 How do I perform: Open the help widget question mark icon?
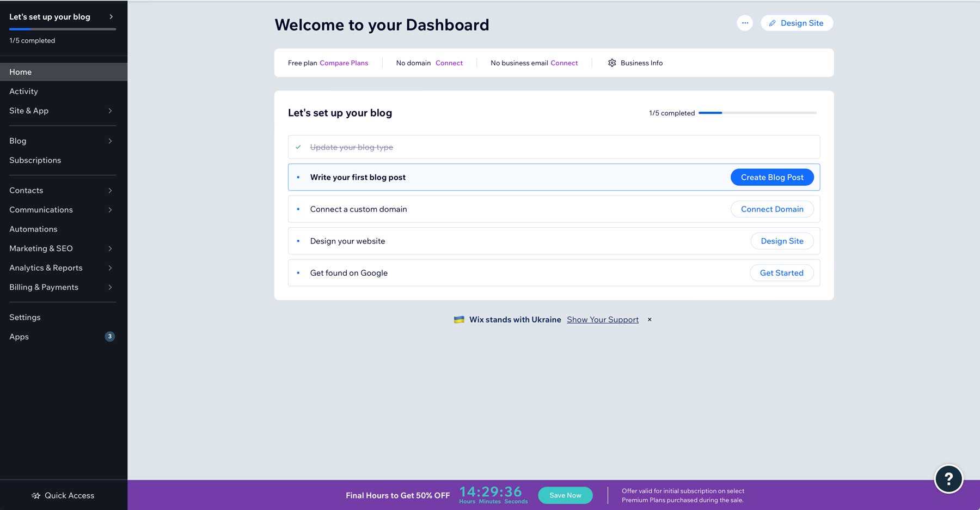click(x=948, y=478)
